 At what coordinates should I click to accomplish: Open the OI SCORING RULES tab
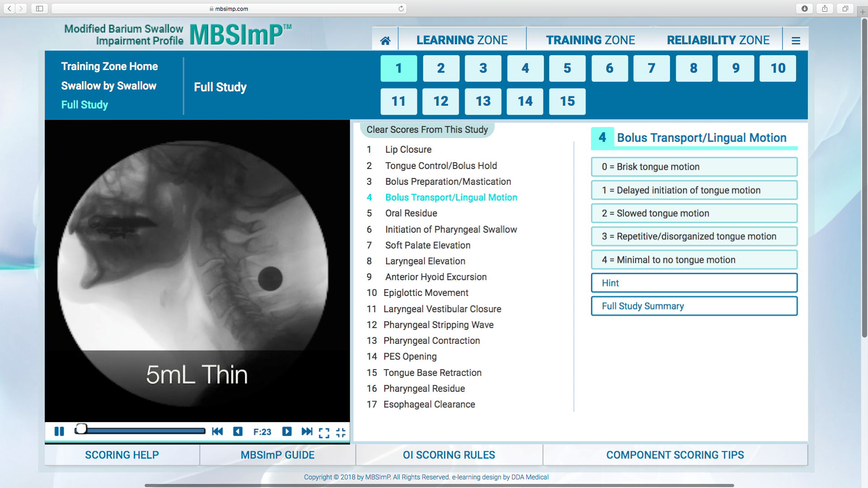tap(449, 455)
